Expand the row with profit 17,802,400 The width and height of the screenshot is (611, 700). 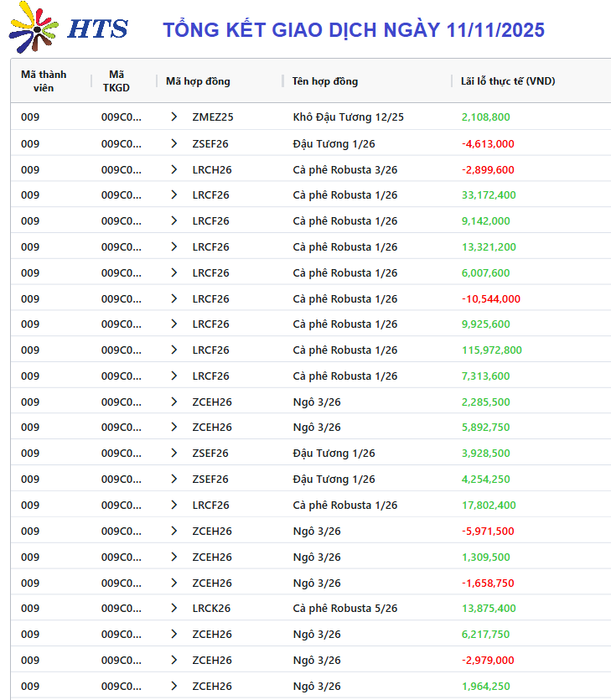pos(173,506)
